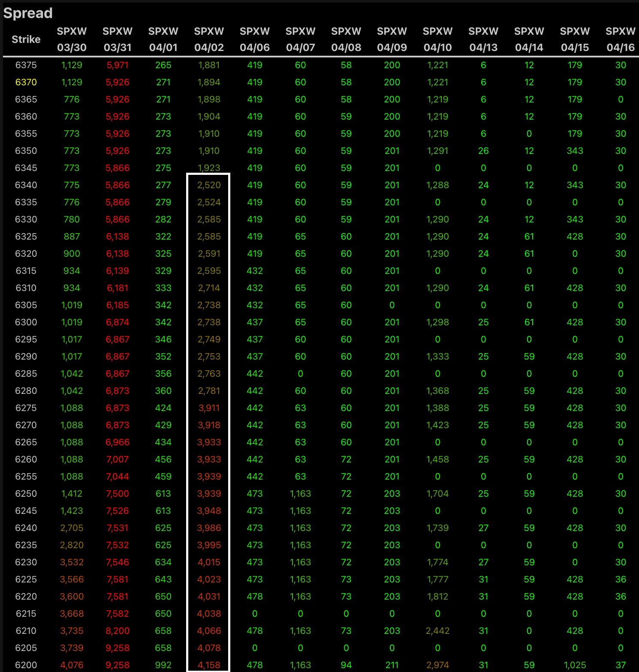Click the 4,076 value in 6200 row

click(72, 665)
